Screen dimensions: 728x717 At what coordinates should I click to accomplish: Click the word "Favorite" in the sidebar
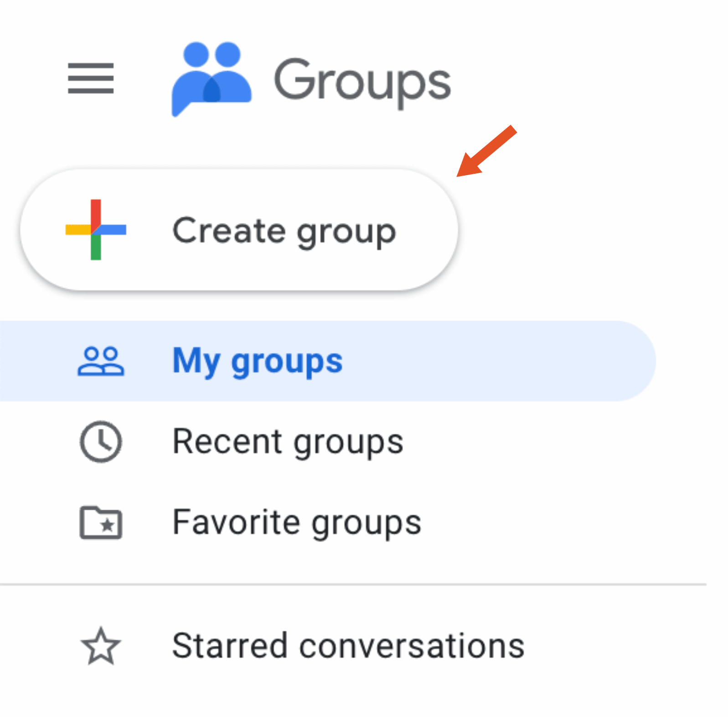point(236,522)
